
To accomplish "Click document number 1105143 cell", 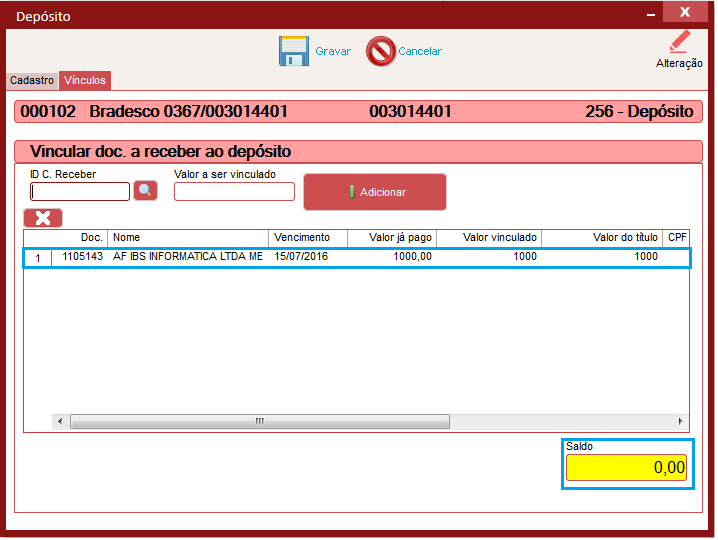I will pos(80,256).
